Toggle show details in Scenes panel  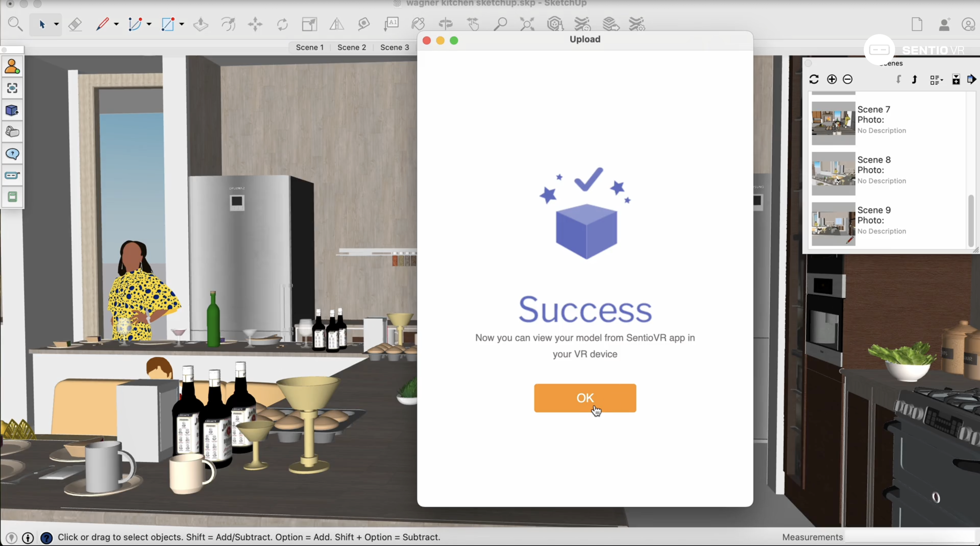[955, 79]
